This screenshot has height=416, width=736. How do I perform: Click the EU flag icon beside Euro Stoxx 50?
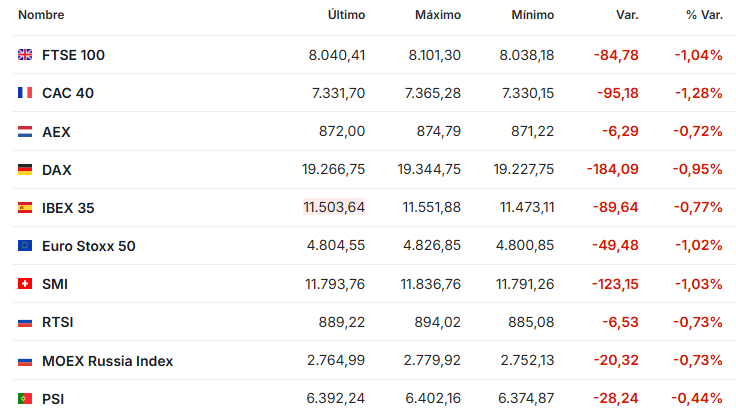pos(25,246)
